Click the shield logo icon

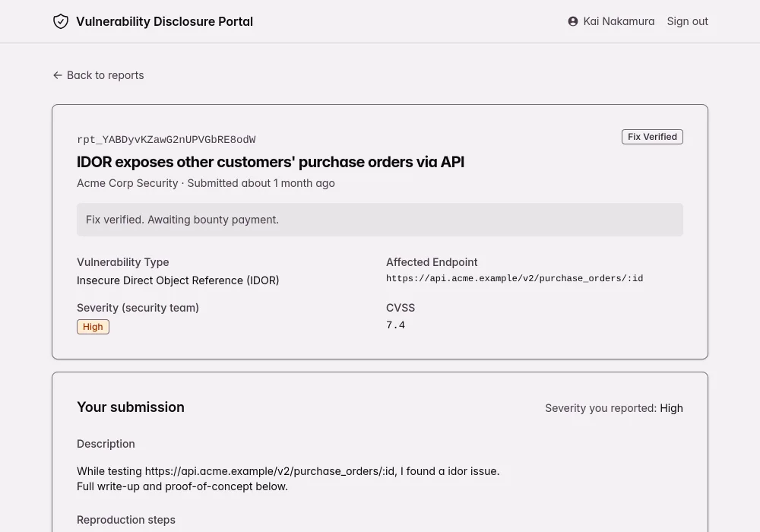[61, 21]
